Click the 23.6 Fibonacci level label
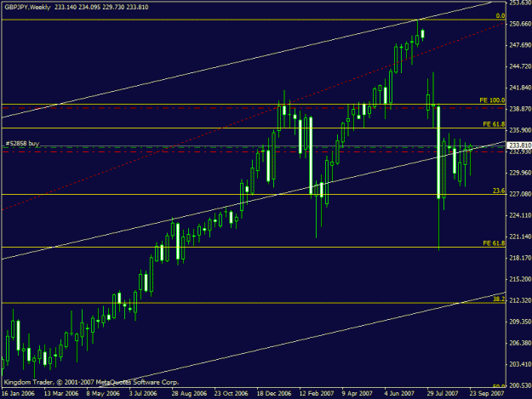The width and height of the screenshot is (532, 399). tap(499, 191)
